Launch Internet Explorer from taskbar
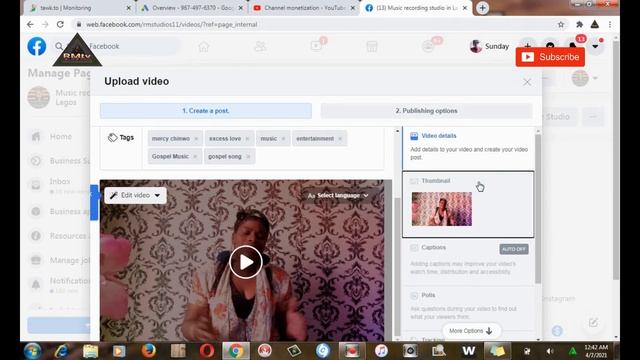The width and height of the screenshot is (640, 360). pyautogui.click(x=62, y=351)
